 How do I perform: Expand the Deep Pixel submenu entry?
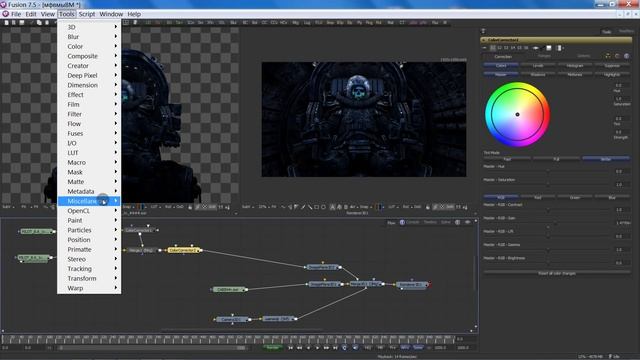click(89, 76)
